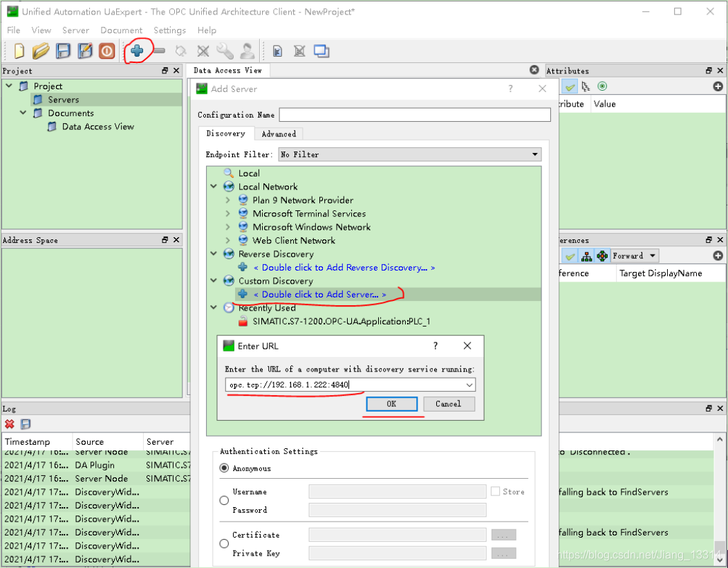Click the blue windows toolbar icon
The width and height of the screenshot is (728, 568).
321,51
